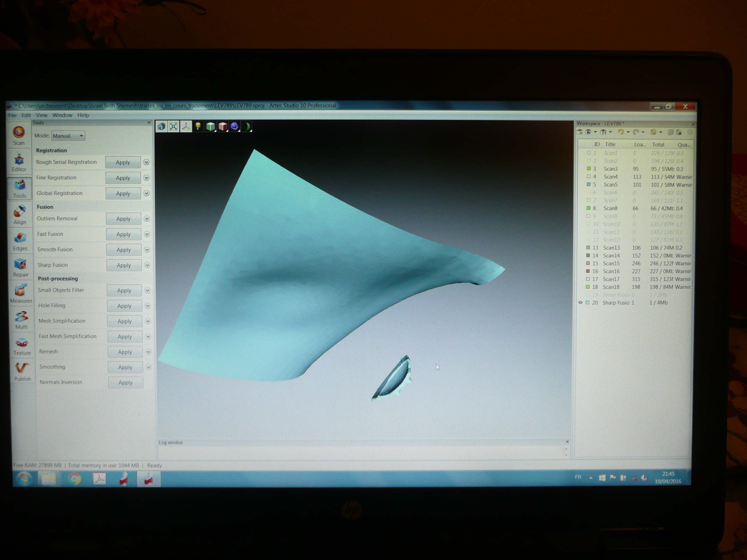
Task: Click the undo arrow in Workspace toolbar
Action: click(x=621, y=132)
